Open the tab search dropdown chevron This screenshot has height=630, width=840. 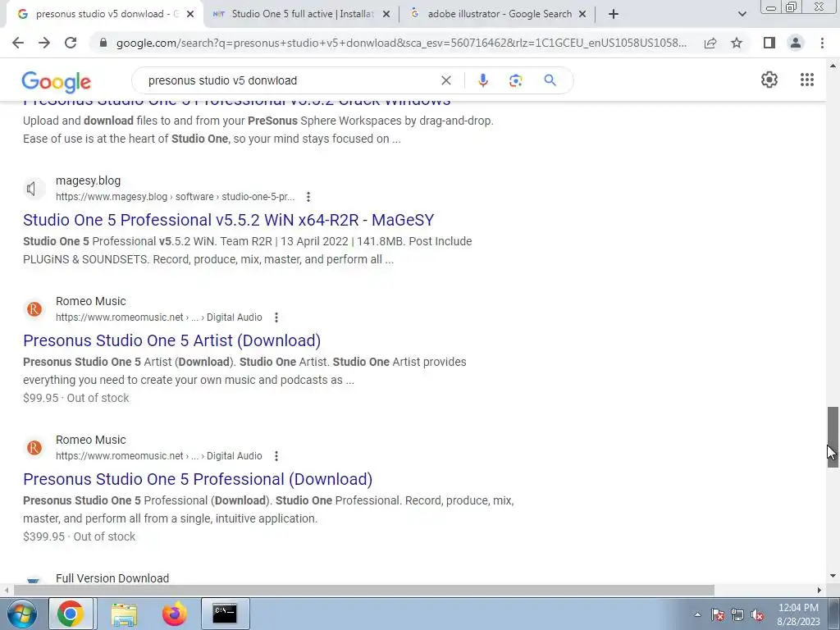(742, 15)
